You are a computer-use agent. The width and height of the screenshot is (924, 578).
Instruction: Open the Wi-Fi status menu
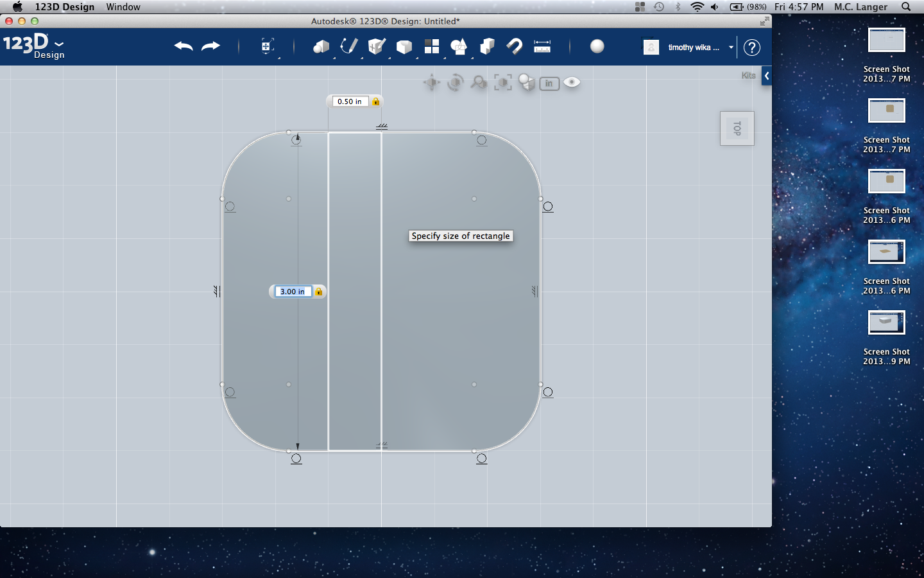tap(697, 6)
